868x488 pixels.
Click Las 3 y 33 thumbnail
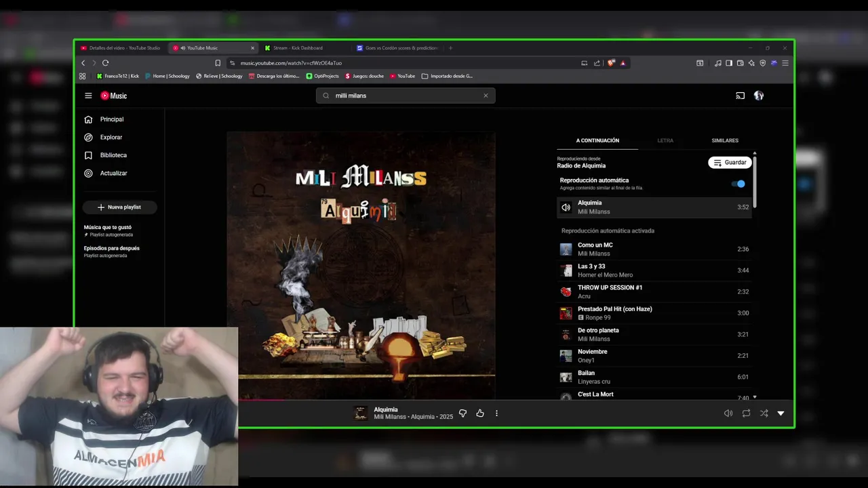[566, 270]
